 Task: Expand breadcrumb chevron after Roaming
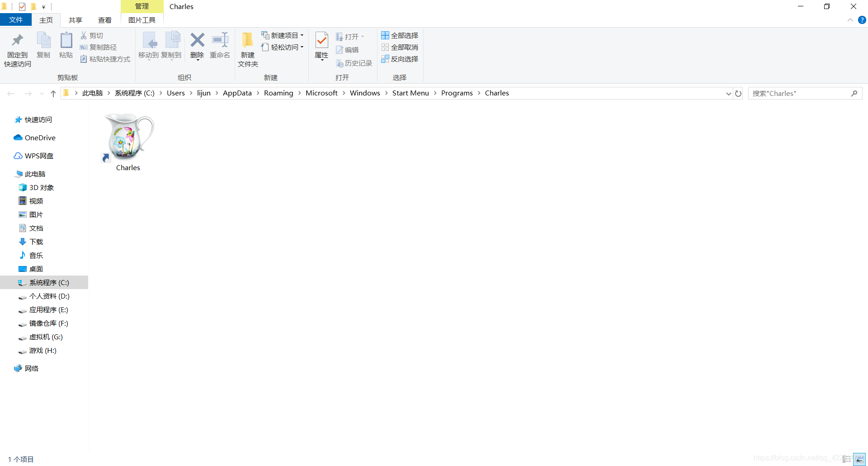point(299,93)
